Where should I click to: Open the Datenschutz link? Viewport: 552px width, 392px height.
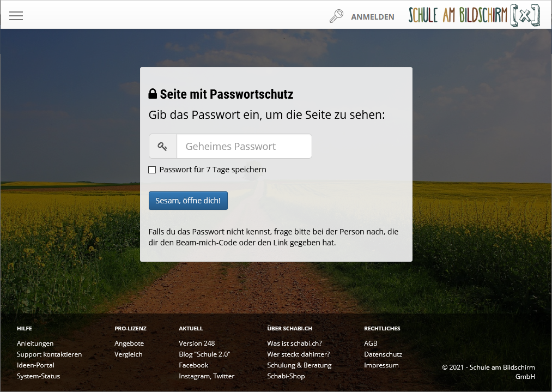[x=383, y=354]
